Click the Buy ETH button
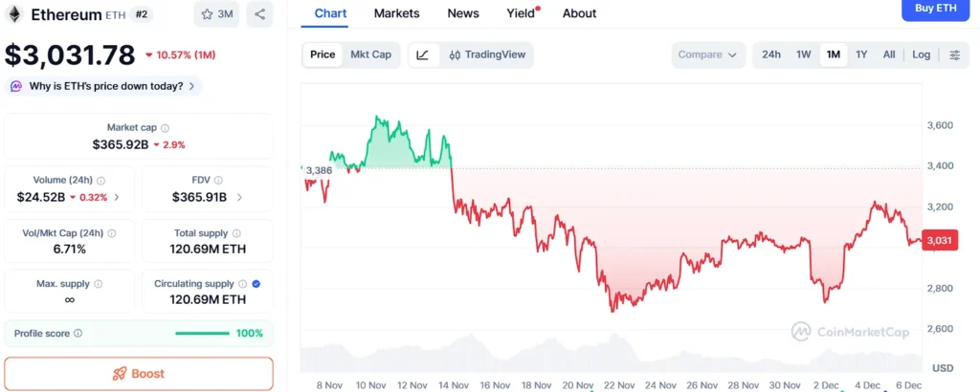The width and height of the screenshot is (980, 392). pyautogui.click(x=935, y=9)
